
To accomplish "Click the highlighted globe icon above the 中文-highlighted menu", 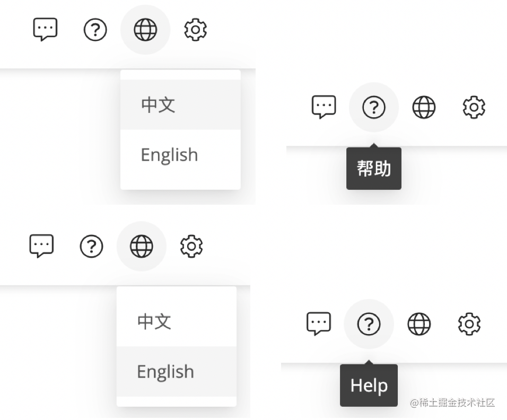I will [145, 30].
